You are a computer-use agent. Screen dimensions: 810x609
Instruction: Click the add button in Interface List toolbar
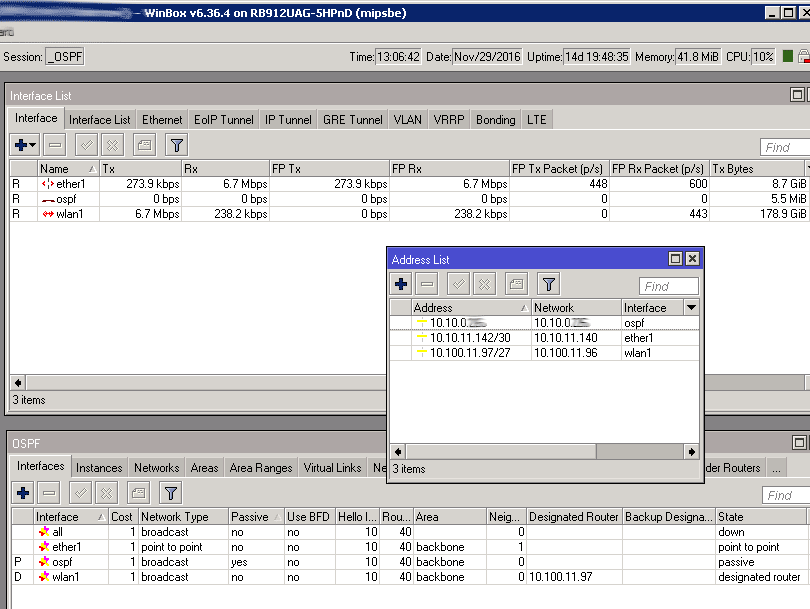[x=25, y=146]
